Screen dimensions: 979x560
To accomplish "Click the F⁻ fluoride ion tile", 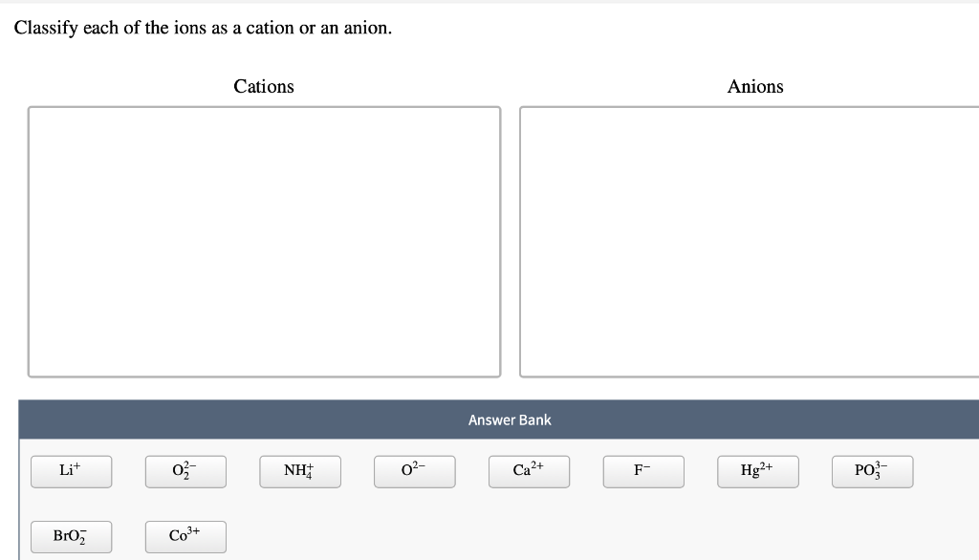I will pos(643,471).
